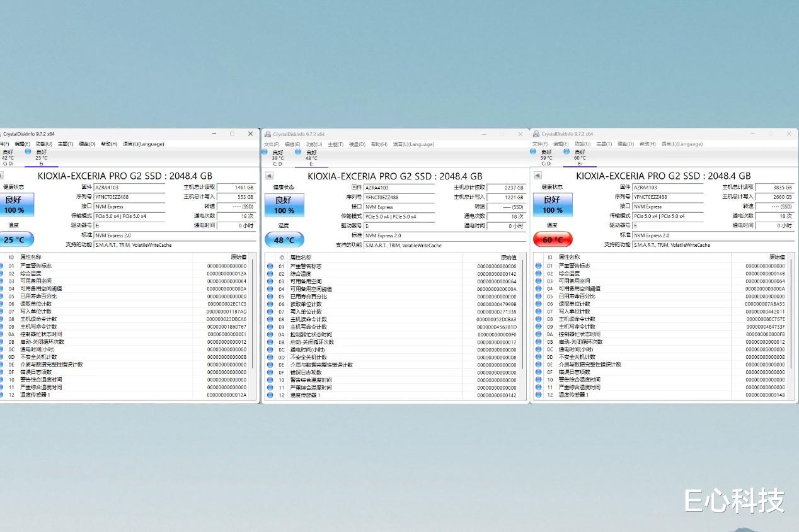Click 支持的功能 field in 60 °C window
The height and width of the screenshot is (532, 799).
(713, 245)
